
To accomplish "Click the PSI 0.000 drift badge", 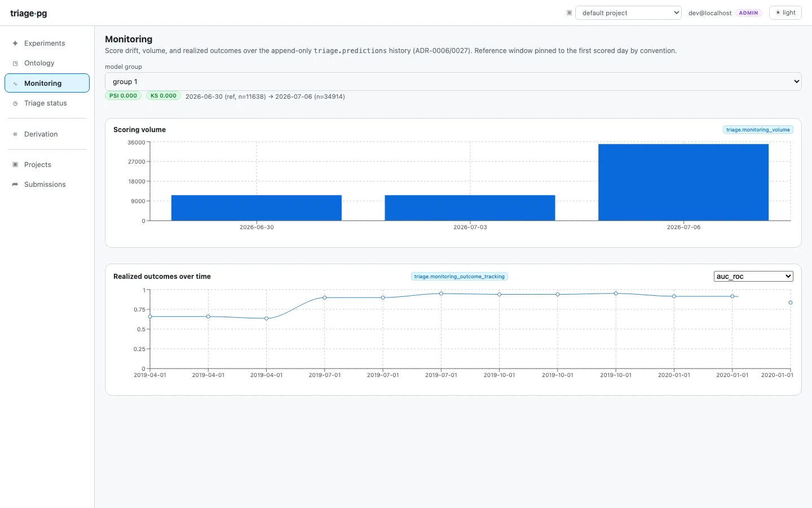I will pyautogui.click(x=123, y=96).
